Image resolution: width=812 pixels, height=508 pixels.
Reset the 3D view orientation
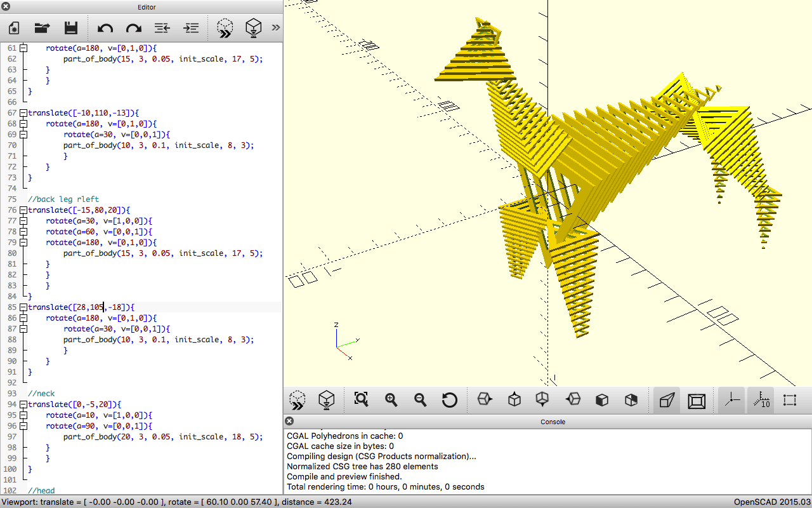coord(450,399)
